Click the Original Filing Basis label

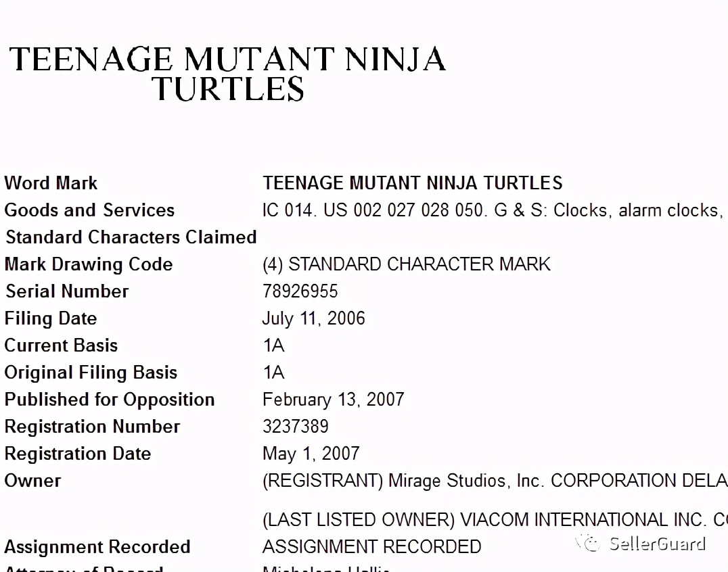pos(91,373)
